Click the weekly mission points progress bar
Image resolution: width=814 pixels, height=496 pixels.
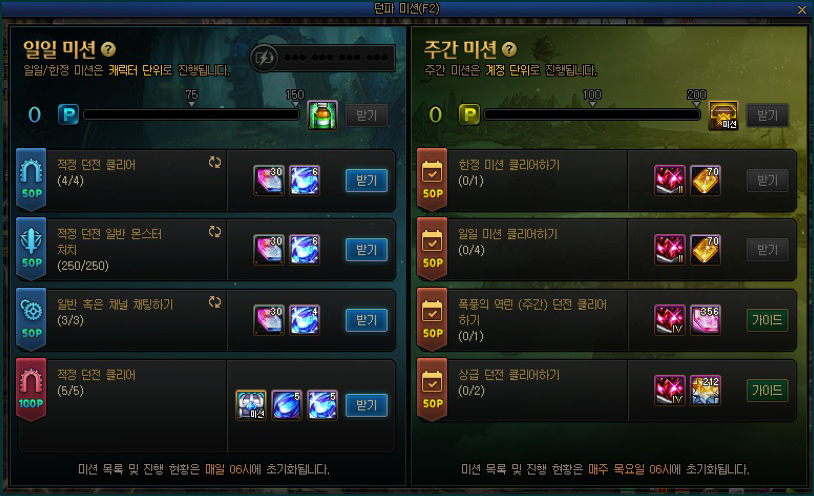click(x=592, y=114)
